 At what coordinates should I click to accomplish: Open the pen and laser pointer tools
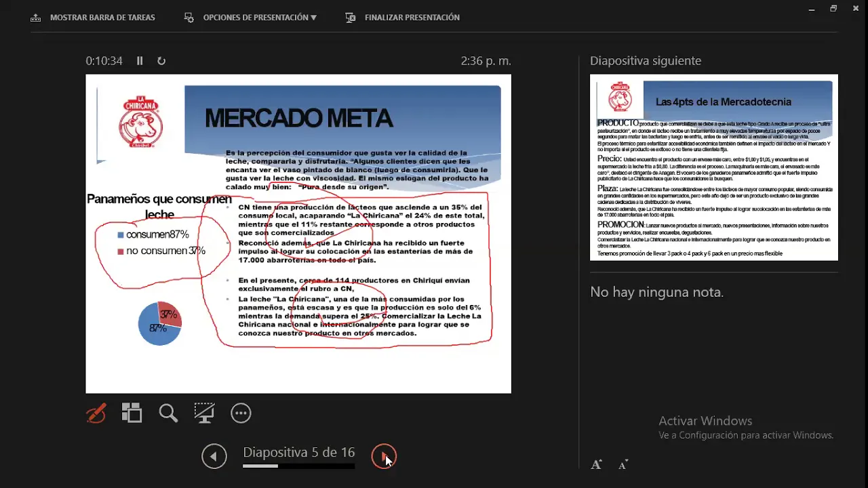pos(96,413)
